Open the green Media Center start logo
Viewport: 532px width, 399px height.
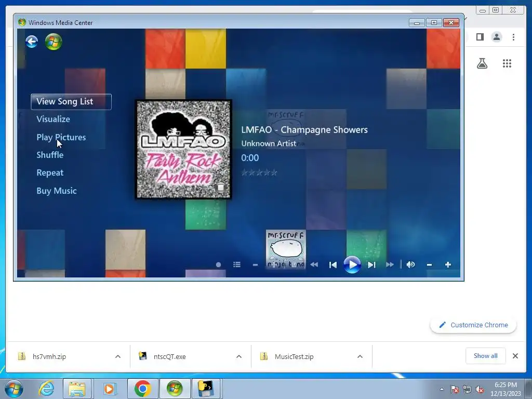(x=54, y=42)
